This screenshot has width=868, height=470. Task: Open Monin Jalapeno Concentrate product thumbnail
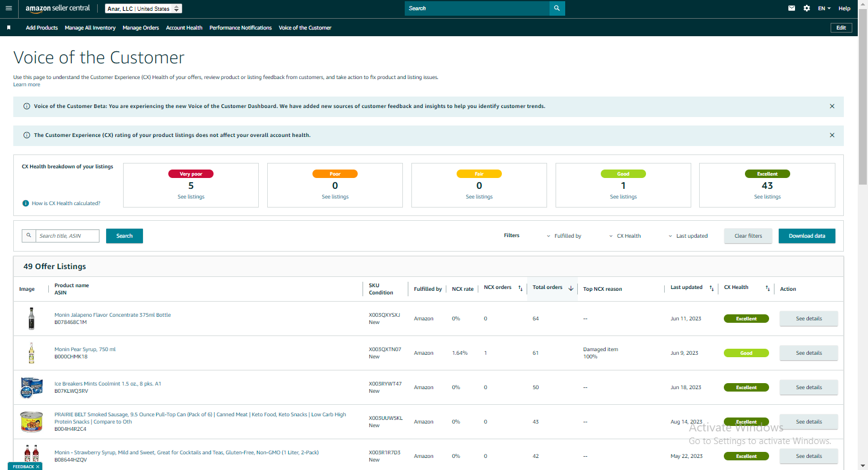(31, 319)
